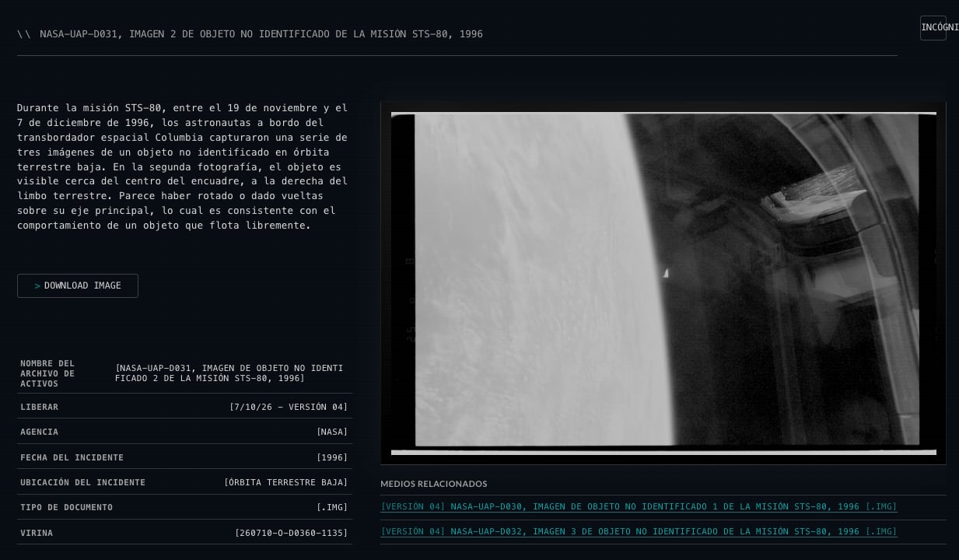Viewport: 959px width, 560px height.
Task: Select the asset file name value NASA-UAP-D031
Action: [x=229, y=373]
